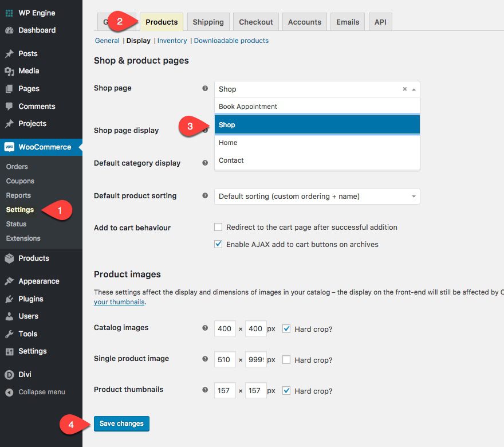The image size is (504, 447).
Task: Open the Default product sorting dropdown
Action: pos(317,197)
